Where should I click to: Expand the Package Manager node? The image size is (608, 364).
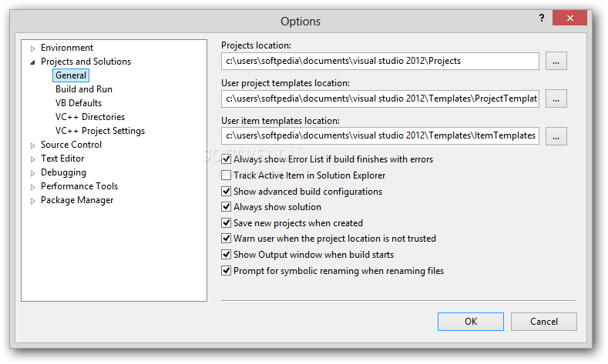coord(33,201)
